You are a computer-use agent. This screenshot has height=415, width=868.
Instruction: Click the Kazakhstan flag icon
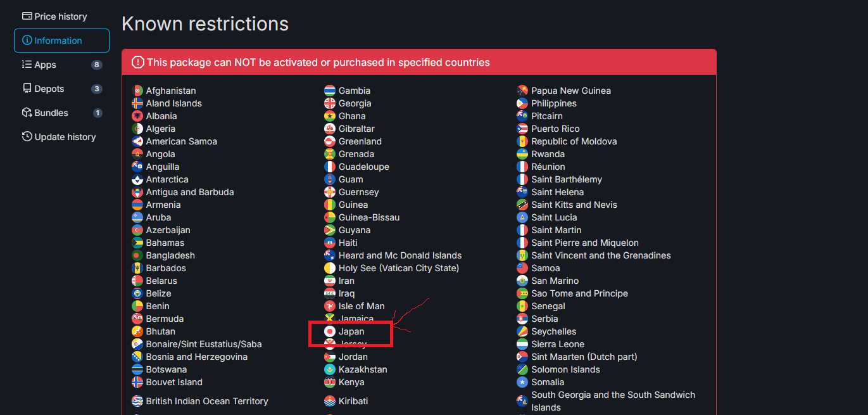pyautogui.click(x=329, y=369)
